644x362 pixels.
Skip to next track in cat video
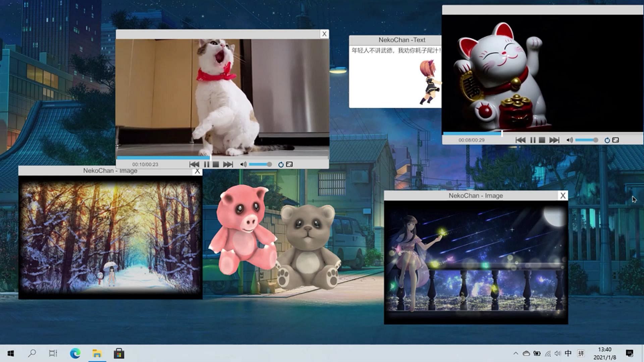[x=228, y=164]
